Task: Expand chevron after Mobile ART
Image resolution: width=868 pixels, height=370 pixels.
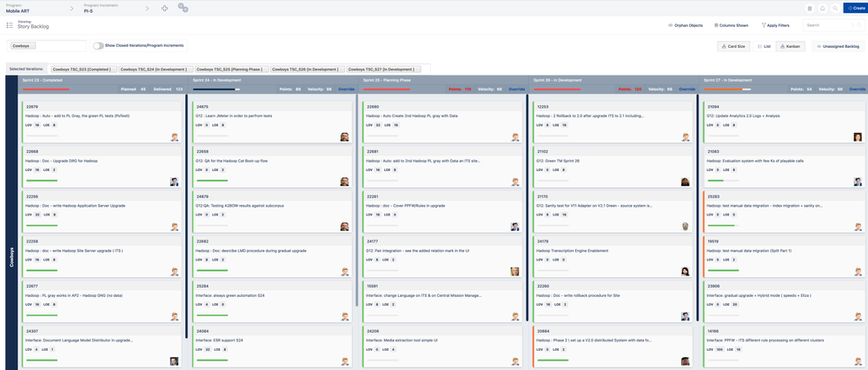Action: point(72,9)
